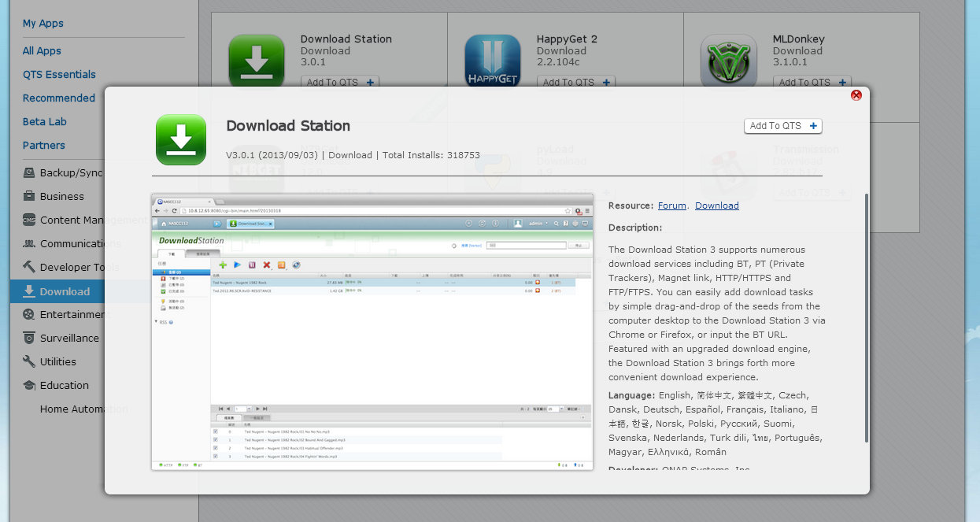
Task: Select the Surveillance camera icon in sidebar
Action: tap(29, 339)
